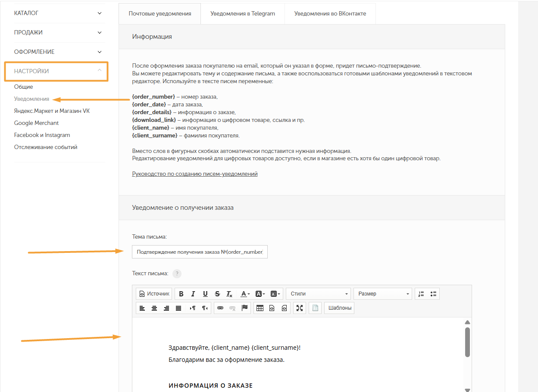This screenshot has height=392, width=538.
Task: Insert anchor with flag icon
Action: [244, 308]
